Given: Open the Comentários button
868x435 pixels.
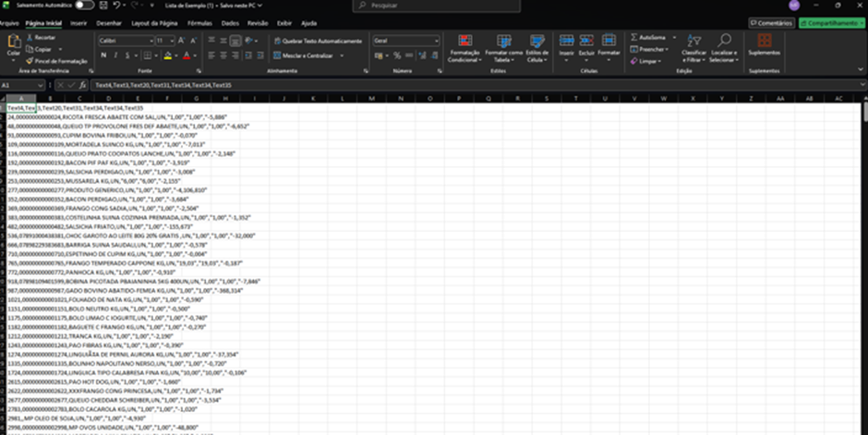Looking at the screenshot, I should click(772, 23).
